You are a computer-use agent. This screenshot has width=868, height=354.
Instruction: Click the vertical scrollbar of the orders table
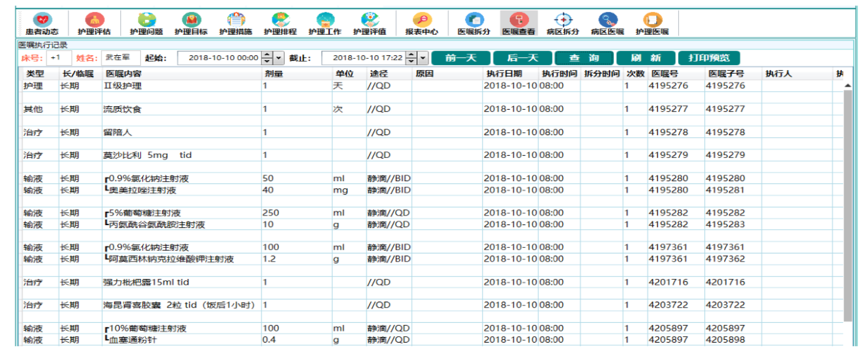coord(848,203)
